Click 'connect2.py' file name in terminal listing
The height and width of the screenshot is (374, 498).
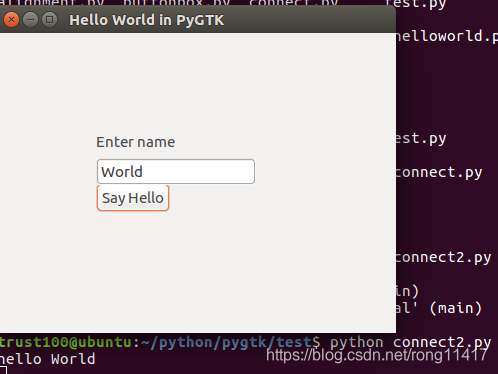(443, 257)
